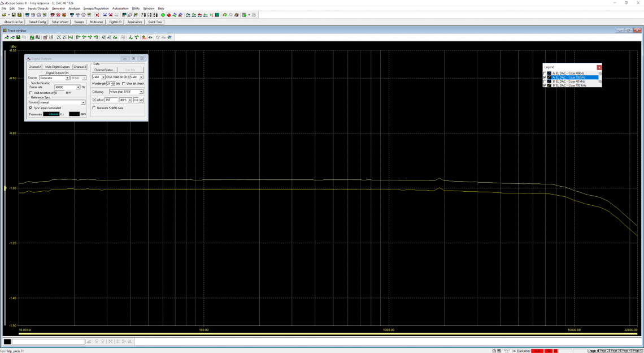Screen dimensions: 644x353
Task: Click the red circle icon on the main toolbar
Action: (168, 16)
